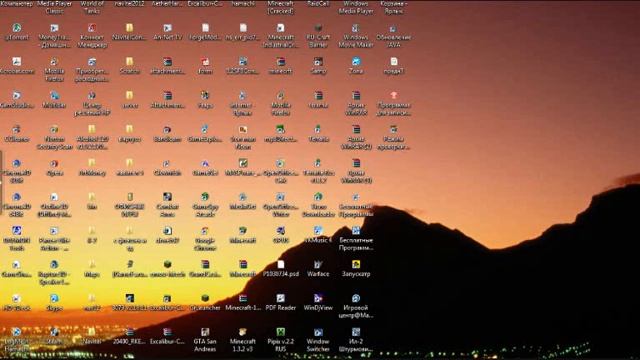Open the LogMeIn Hamachi shortcut
This screenshot has height=360, width=640.
[x=17, y=332]
